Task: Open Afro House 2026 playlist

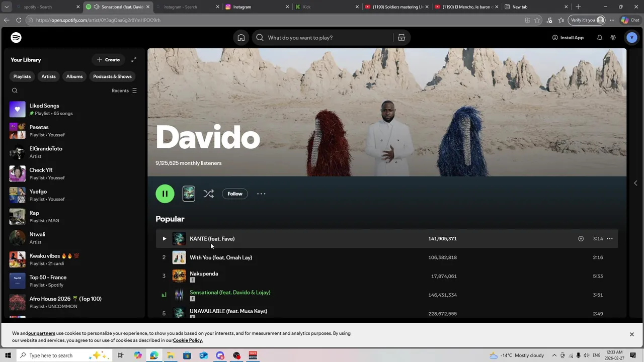Action: (x=74, y=302)
